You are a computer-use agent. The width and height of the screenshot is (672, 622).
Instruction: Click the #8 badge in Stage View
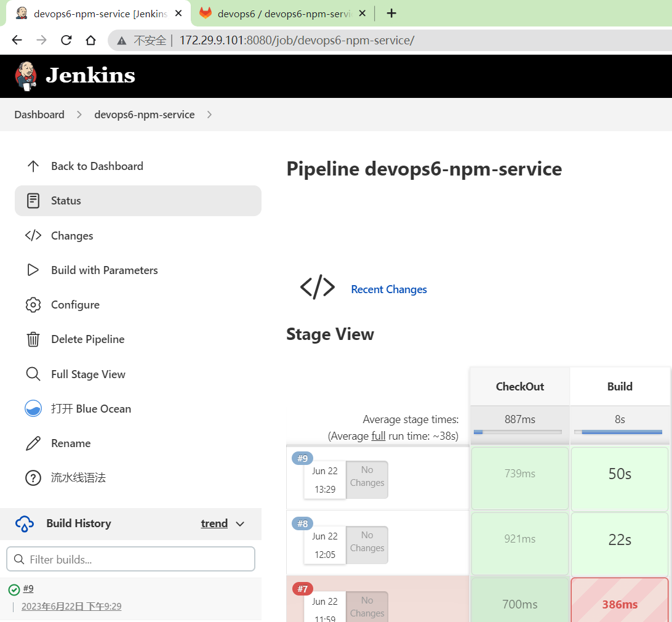(303, 523)
